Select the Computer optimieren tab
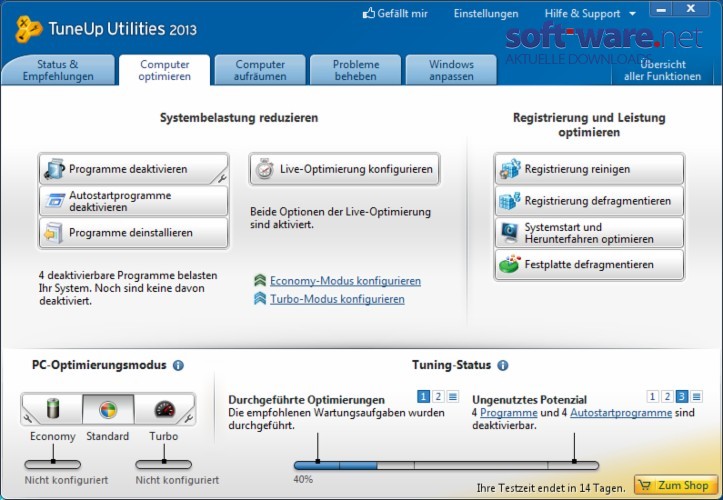Screen dimensions: 723x500 click(x=165, y=70)
